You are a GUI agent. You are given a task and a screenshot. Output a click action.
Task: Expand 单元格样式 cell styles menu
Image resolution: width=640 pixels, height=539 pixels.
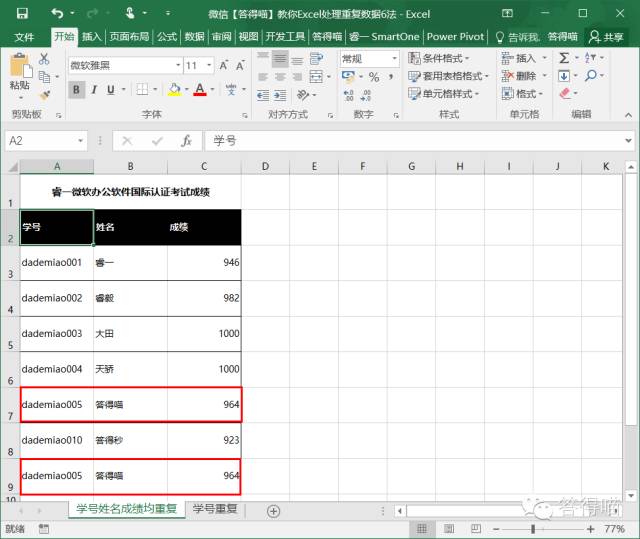pos(443,94)
